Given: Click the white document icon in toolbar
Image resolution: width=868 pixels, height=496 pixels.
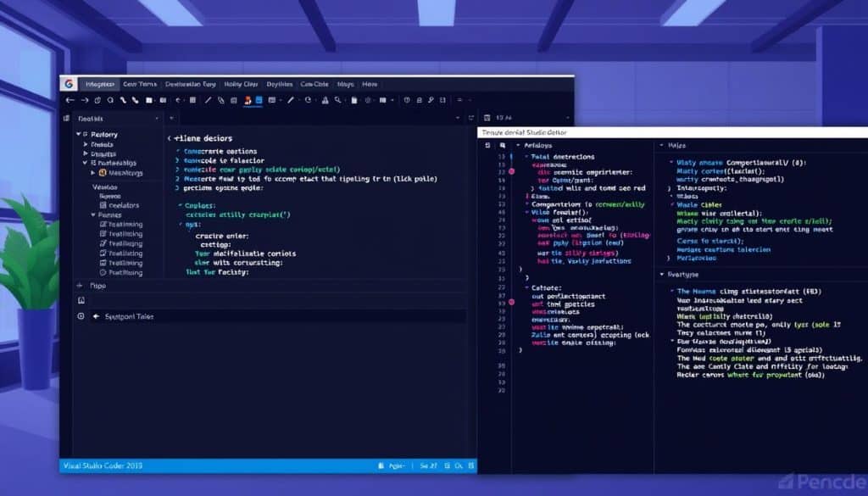Looking at the screenshot, I should coord(353,100).
